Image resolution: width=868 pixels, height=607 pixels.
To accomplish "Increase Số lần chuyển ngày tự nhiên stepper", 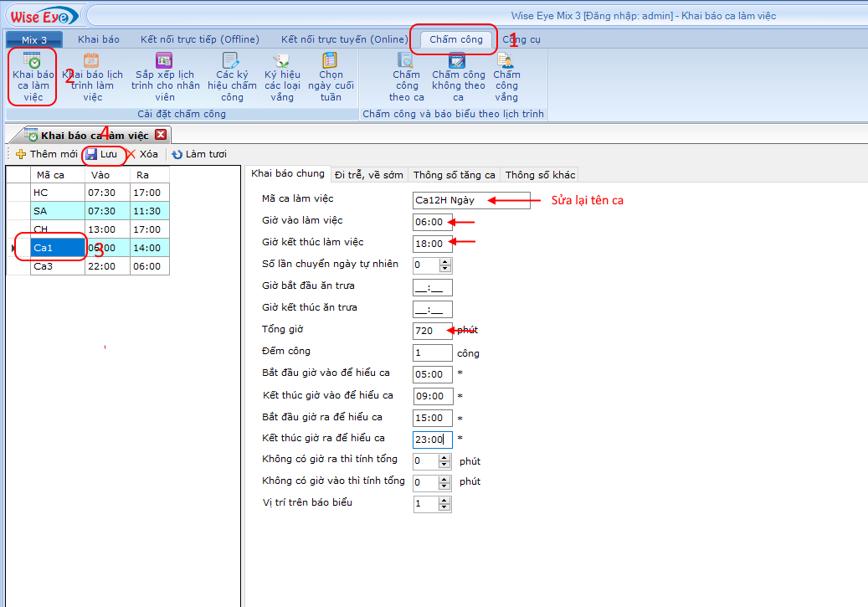I will click(x=445, y=261).
